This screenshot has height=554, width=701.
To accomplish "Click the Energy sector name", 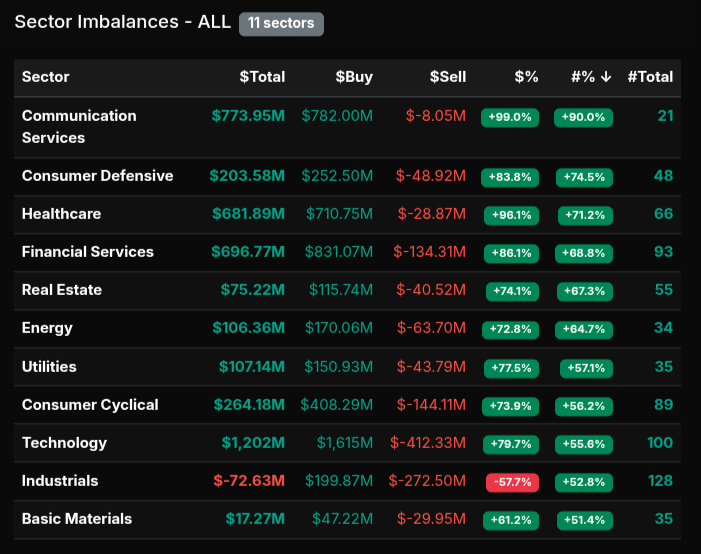I will click(x=47, y=328).
